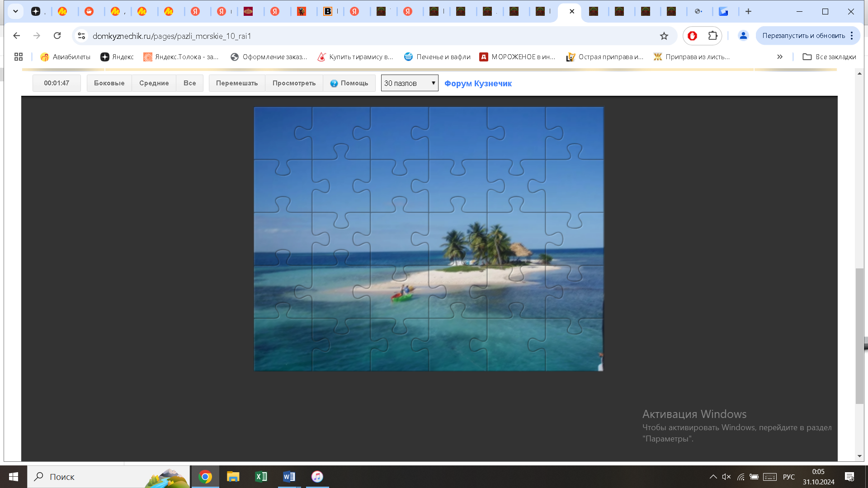Image resolution: width=868 pixels, height=488 pixels.
Task: Open the red ad-blocker extension icon
Action: [x=693, y=36]
